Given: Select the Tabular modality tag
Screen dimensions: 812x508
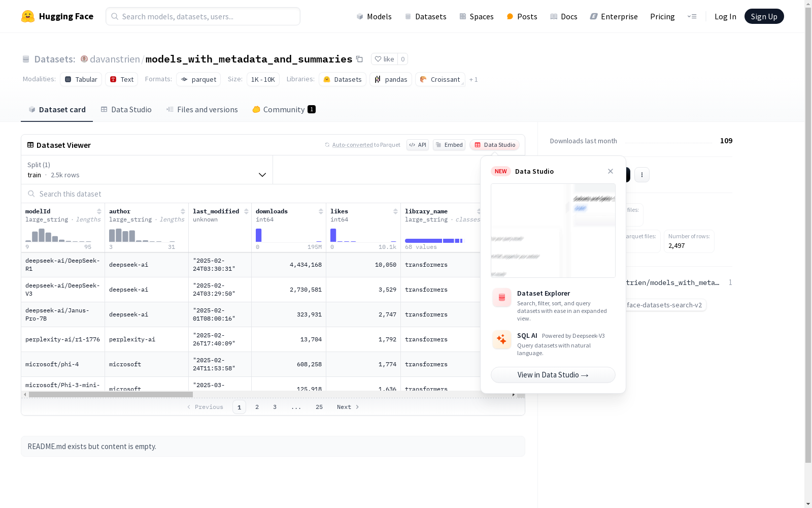Looking at the screenshot, I should pos(81,79).
